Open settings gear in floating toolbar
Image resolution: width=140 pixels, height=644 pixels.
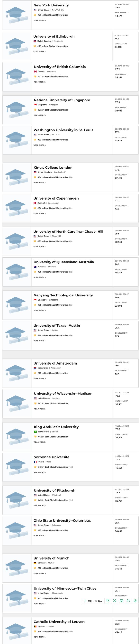(x=135, y=601)
